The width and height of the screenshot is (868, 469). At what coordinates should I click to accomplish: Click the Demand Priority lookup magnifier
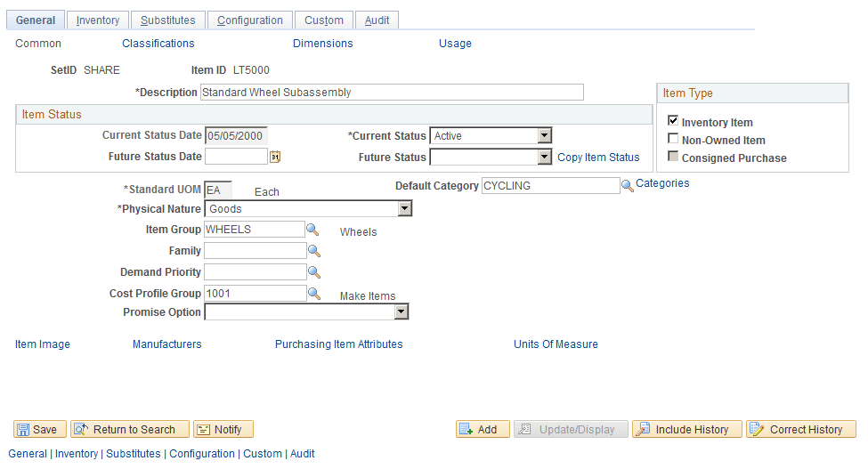[x=314, y=272]
